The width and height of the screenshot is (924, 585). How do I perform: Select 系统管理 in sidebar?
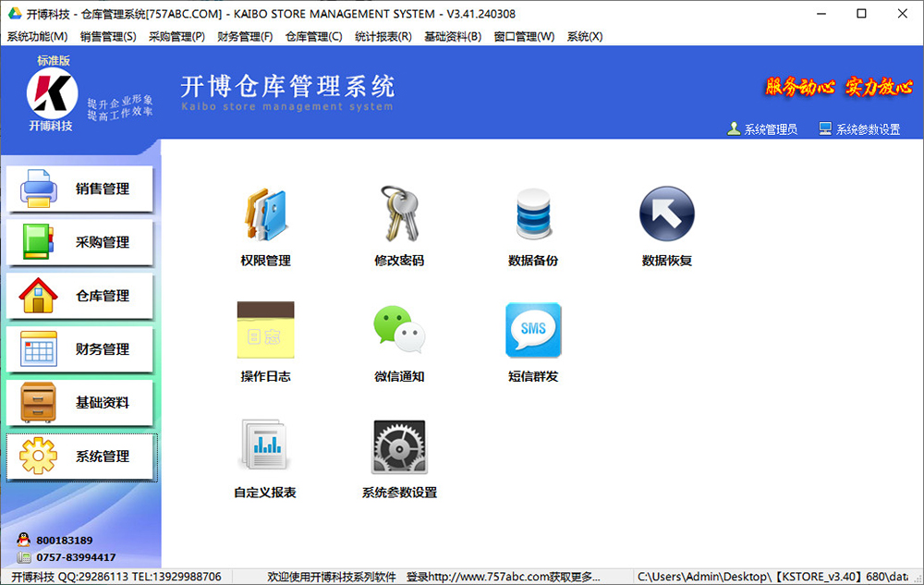81,457
